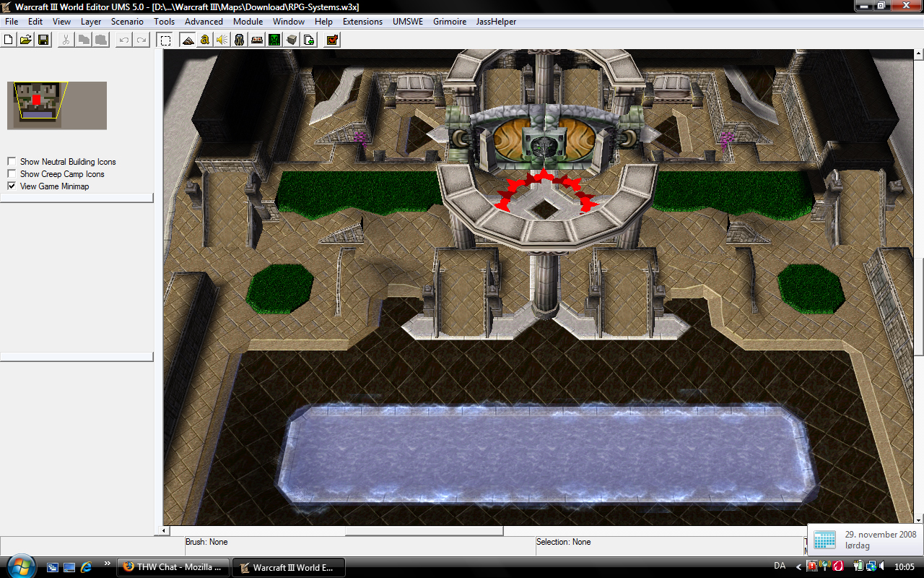Click the minimap preview thumbnail
Viewport: 924px width, 578px height.
tap(57, 105)
